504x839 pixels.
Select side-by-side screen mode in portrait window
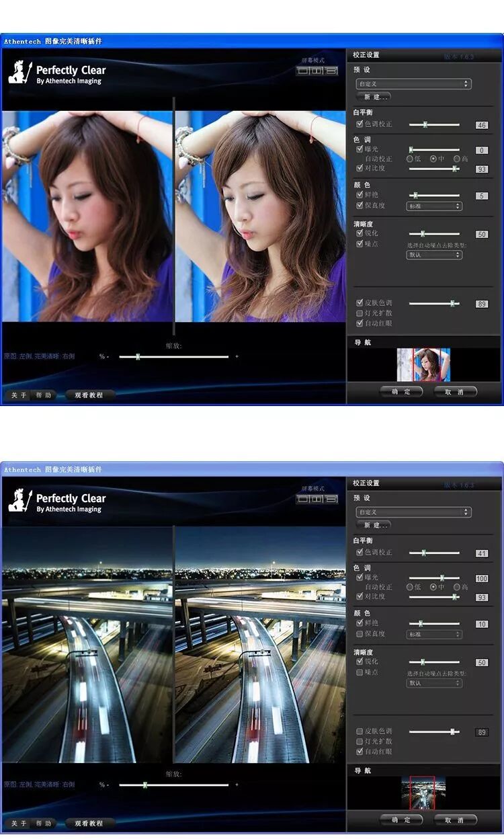pyautogui.click(x=317, y=71)
